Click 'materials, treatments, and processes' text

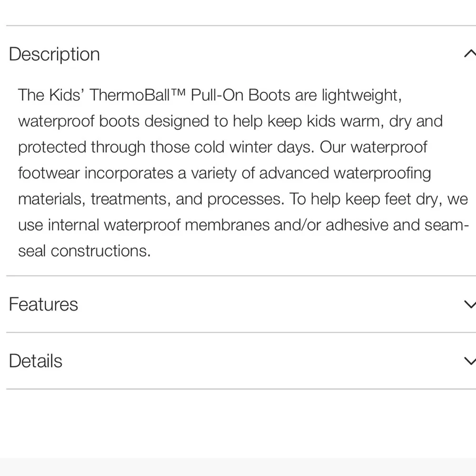(151, 199)
